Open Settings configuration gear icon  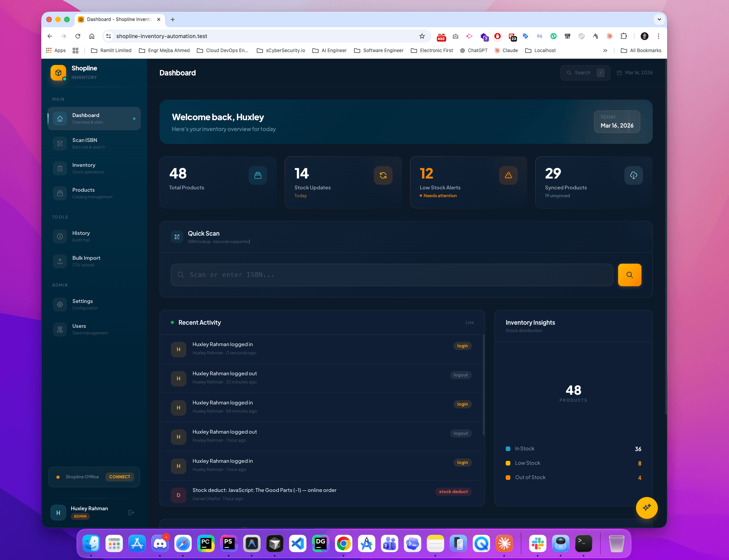[60, 304]
